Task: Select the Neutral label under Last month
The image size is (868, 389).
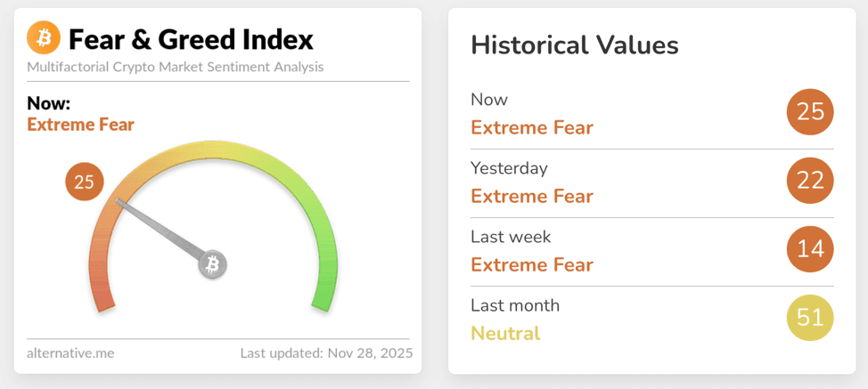Action: 505,334
